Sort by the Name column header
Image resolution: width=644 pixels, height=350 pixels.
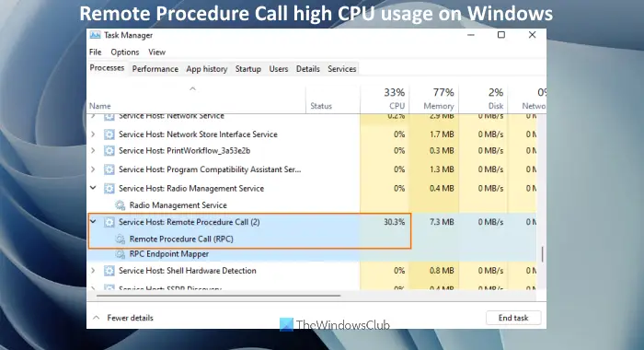(x=196, y=99)
